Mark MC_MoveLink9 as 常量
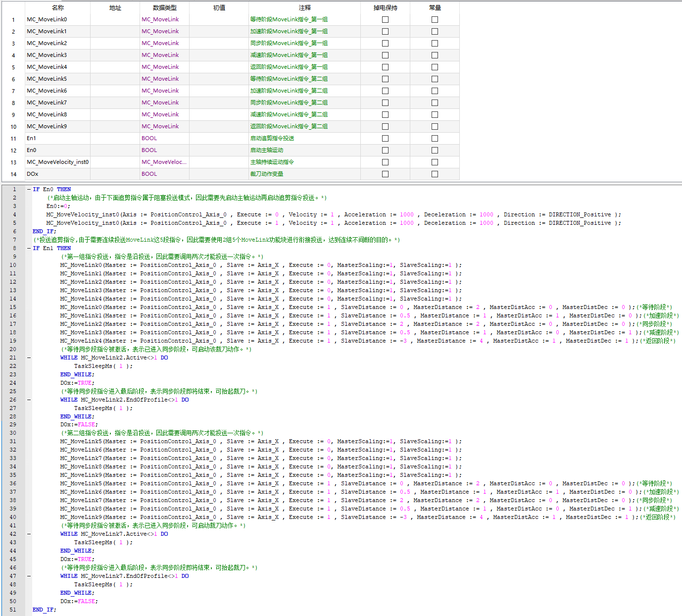 pos(435,127)
